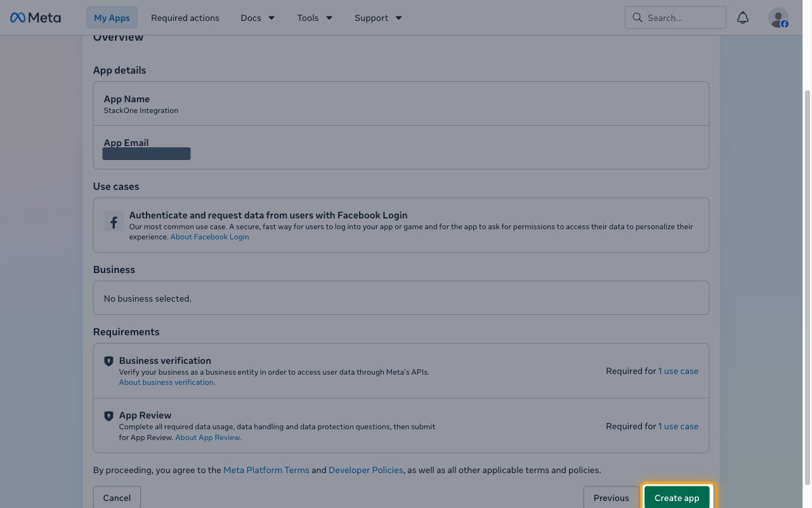The image size is (812, 508).
Task: Expand the Tools dropdown
Action: coord(315,18)
